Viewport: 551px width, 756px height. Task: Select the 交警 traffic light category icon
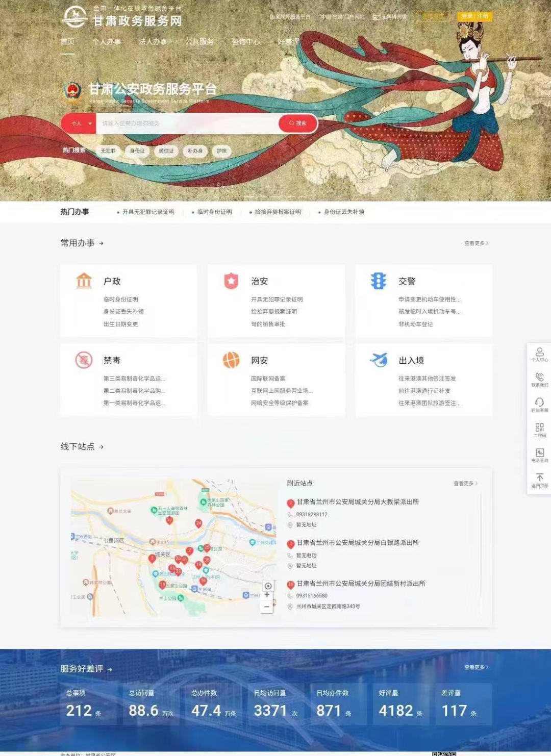coord(379,281)
